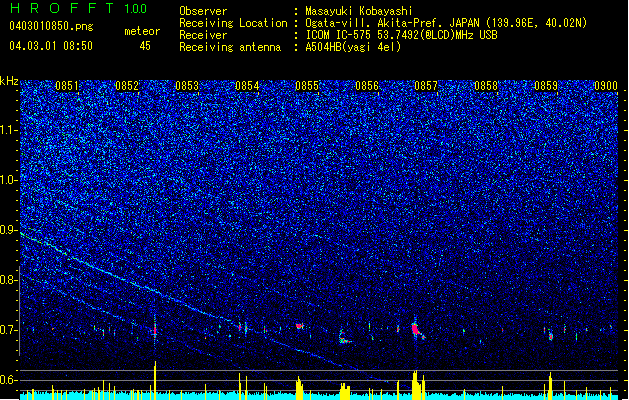Image resolution: width=629 pixels, height=400 pixels.
Task: Select the ICOM IC-575 53.7492 MHz USB text
Action: pyautogui.click(x=401, y=35)
